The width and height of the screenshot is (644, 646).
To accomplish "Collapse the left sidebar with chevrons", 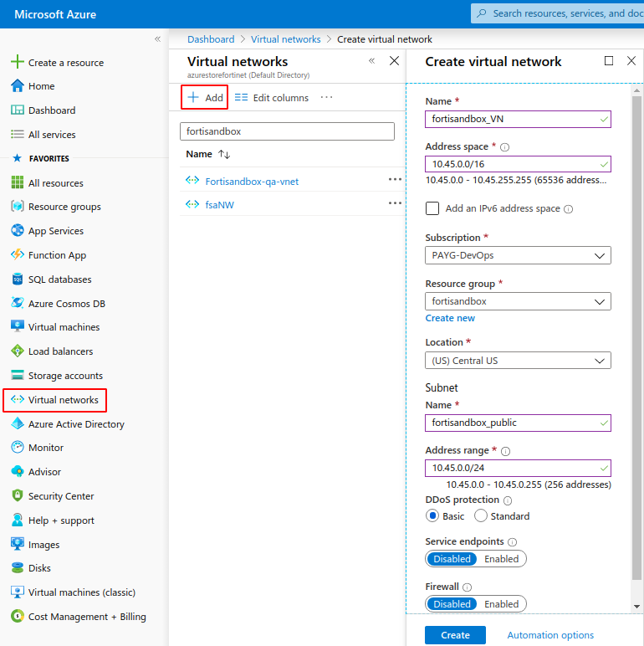I will (158, 39).
